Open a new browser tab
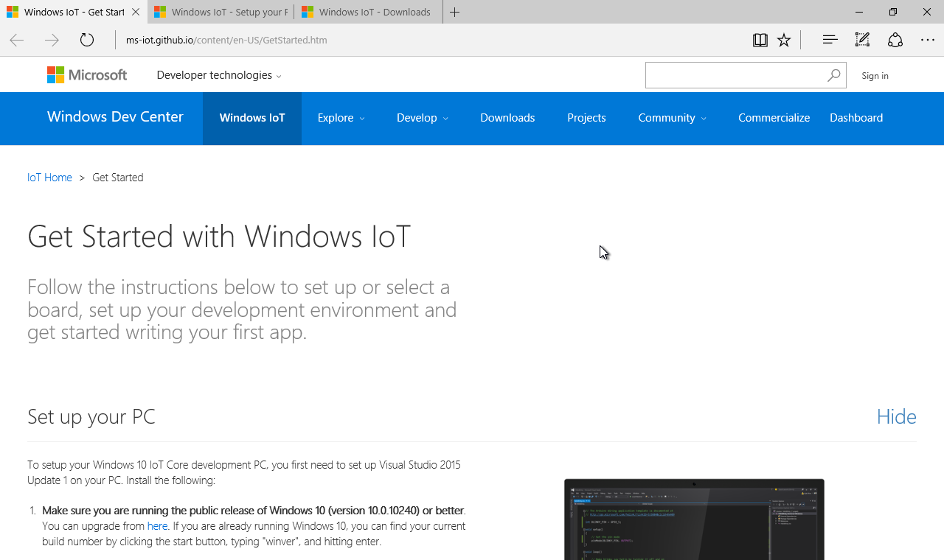This screenshot has height=560, width=944. tap(455, 12)
